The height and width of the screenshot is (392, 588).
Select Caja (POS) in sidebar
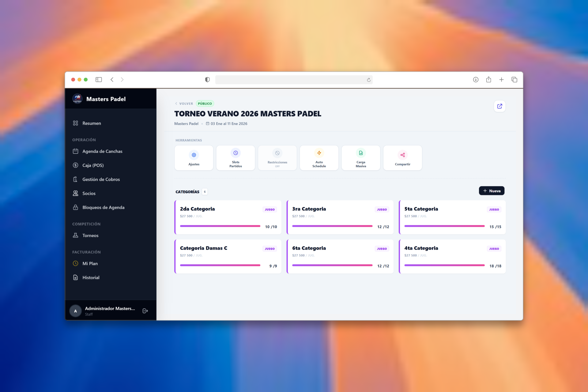93,165
